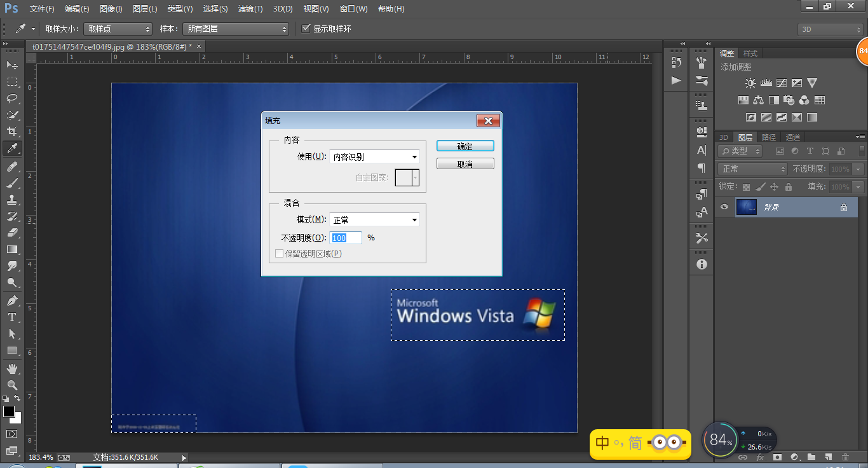The image size is (868, 468).
Task: Select the Eyedropper tool in toolbox
Action: click(12, 148)
